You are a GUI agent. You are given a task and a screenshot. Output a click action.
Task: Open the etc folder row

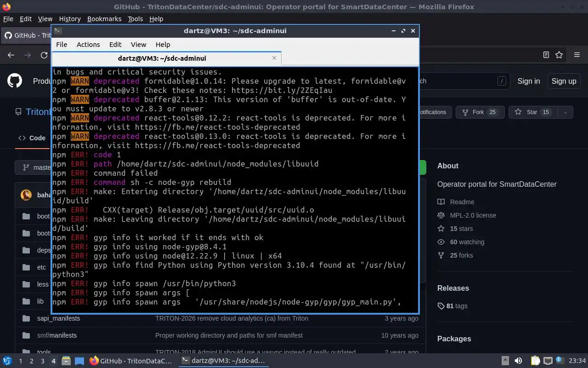[x=41, y=267]
